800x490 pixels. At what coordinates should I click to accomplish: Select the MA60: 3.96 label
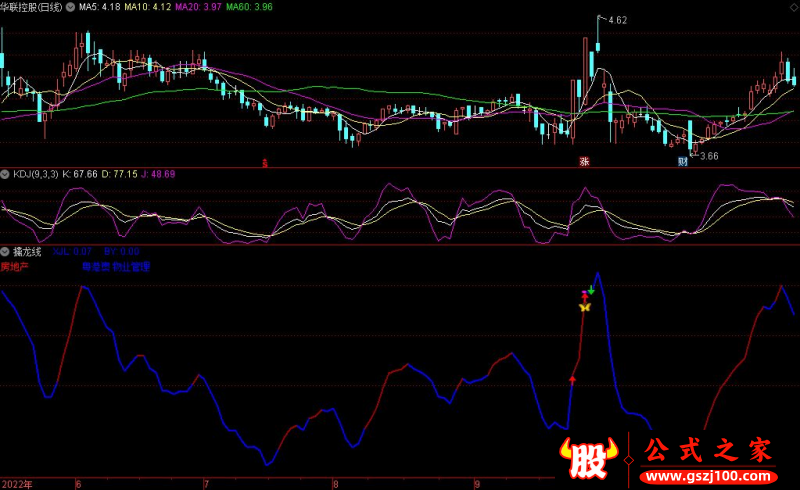click(249, 7)
